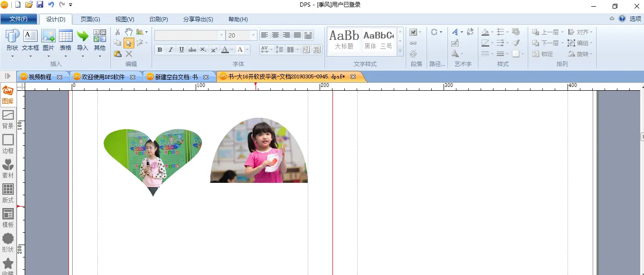The height and width of the screenshot is (275, 644).
Task: Open the 背景 background panel
Action: coord(8,119)
